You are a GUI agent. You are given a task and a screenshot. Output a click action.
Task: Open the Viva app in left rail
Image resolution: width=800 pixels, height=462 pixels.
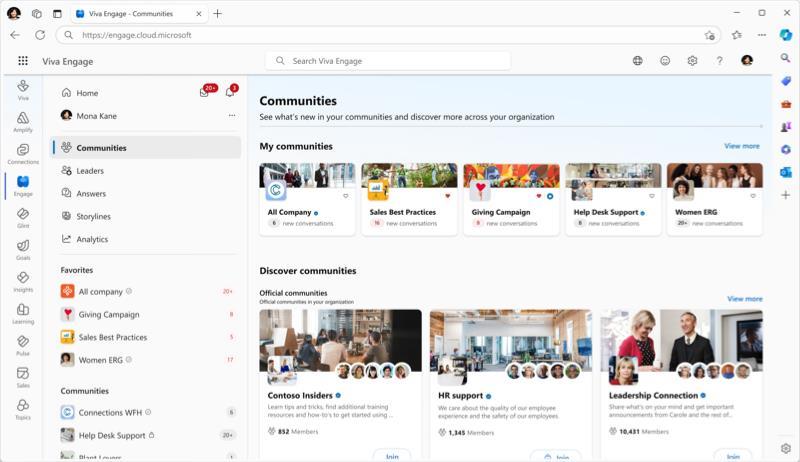pyautogui.click(x=23, y=90)
